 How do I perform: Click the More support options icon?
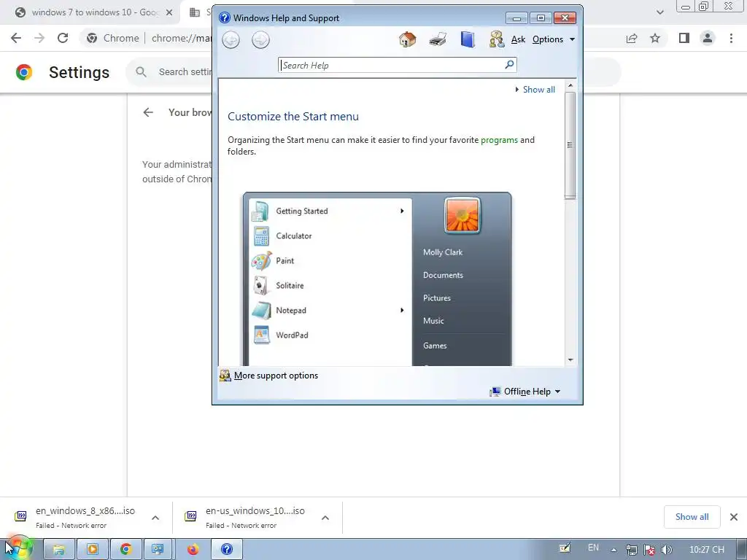[225, 376]
